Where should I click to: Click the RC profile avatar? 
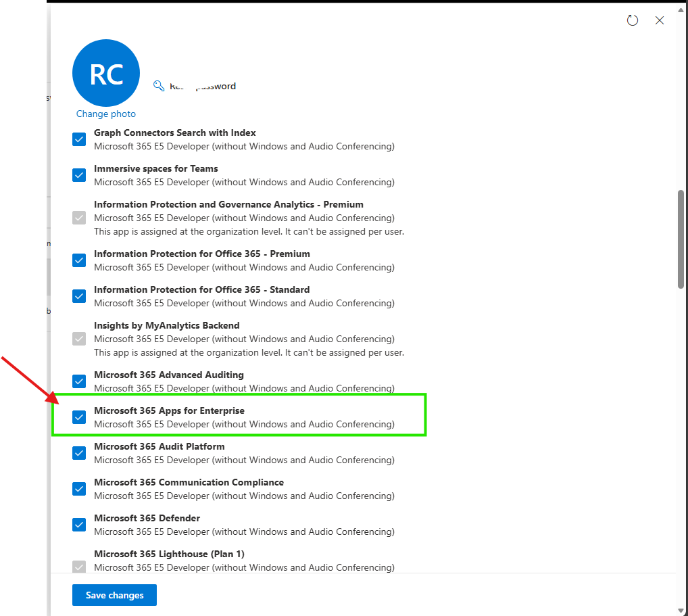pos(106,73)
